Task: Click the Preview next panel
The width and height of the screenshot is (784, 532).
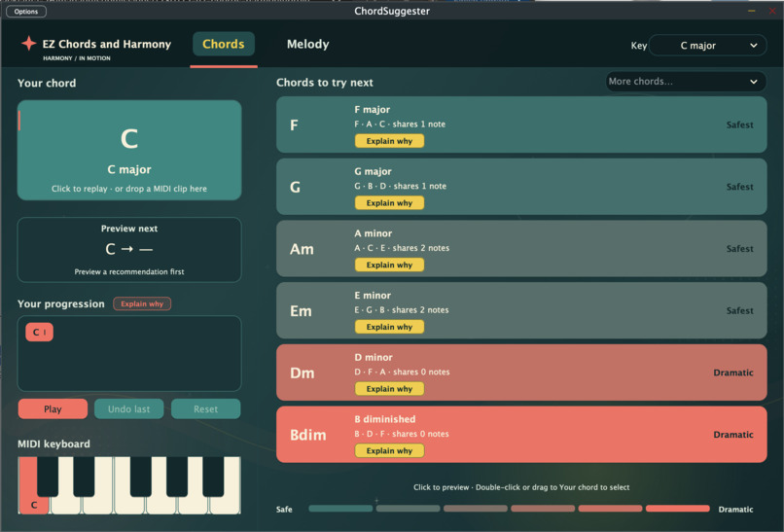Action: (129, 250)
